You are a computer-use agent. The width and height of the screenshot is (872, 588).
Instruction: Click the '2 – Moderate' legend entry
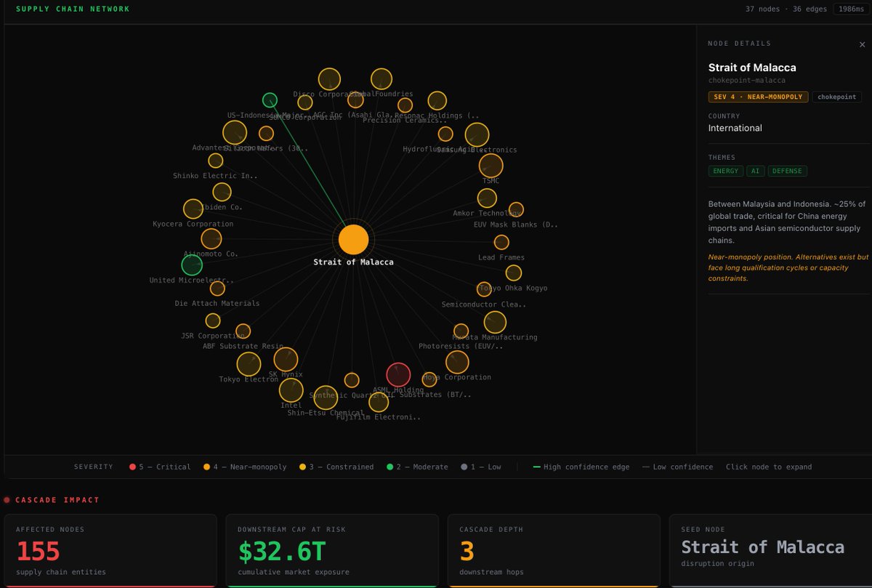coord(417,467)
